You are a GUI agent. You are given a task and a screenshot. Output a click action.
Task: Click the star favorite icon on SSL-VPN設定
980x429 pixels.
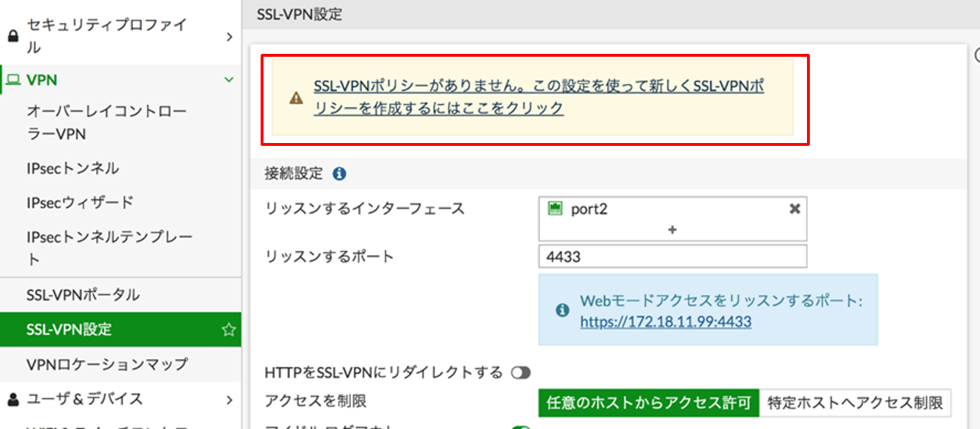(x=228, y=330)
